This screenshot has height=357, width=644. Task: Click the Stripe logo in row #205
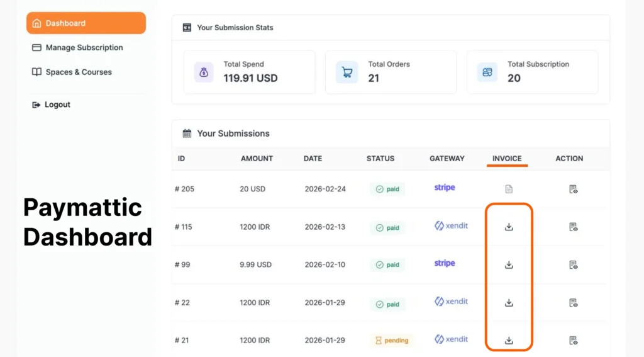click(445, 188)
